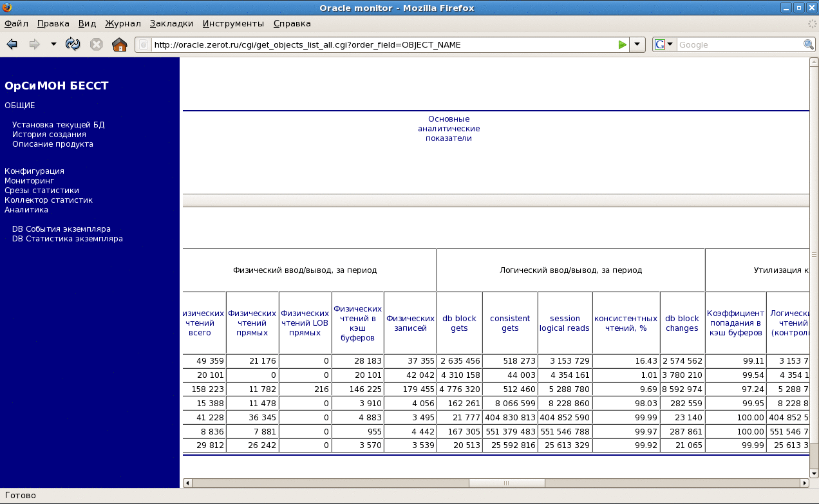Open the back/forward history dropdown arrow
The image size is (819, 504).
pyautogui.click(x=53, y=44)
